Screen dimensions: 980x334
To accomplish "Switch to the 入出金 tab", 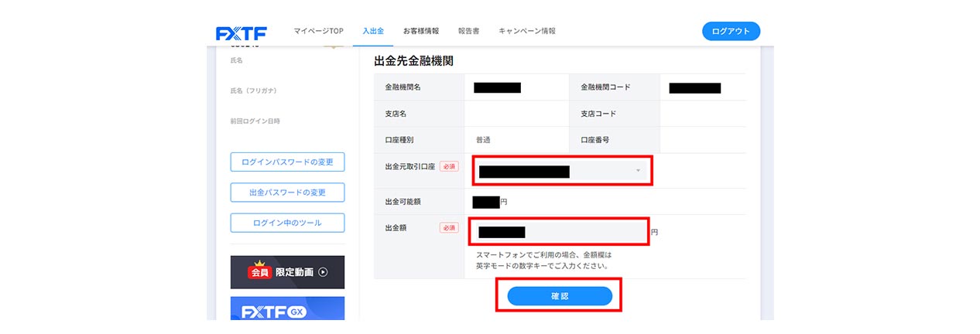I will 373,31.
